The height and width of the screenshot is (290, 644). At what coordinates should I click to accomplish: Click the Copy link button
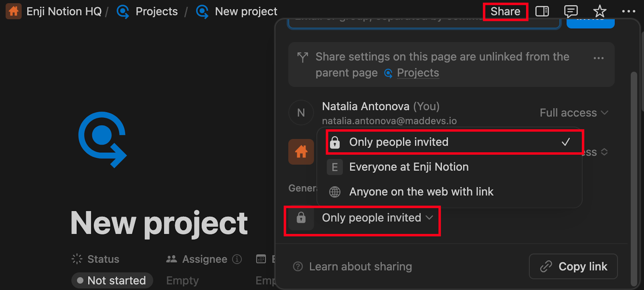click(x=573, y=267)
